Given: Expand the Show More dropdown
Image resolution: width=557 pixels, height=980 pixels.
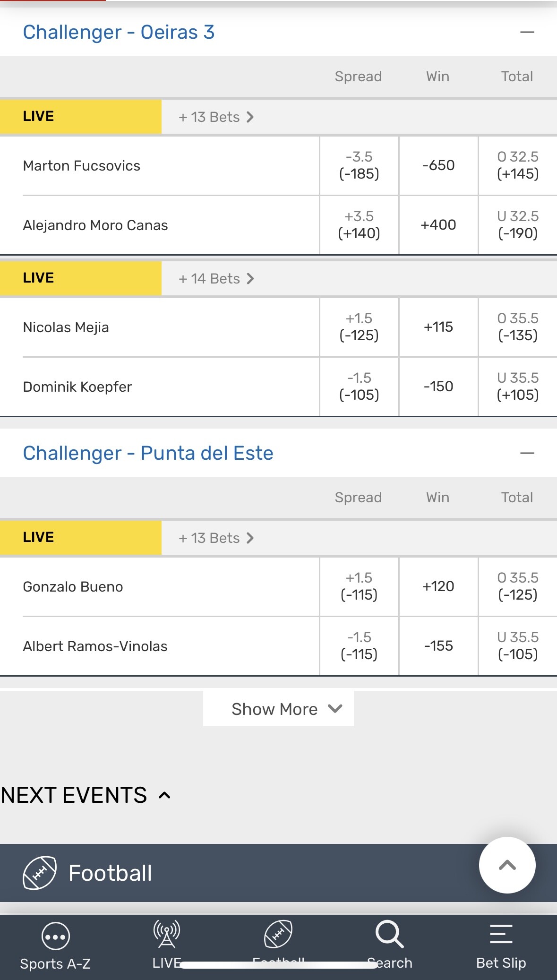Looking at the screenshot, I should [278, 709].
